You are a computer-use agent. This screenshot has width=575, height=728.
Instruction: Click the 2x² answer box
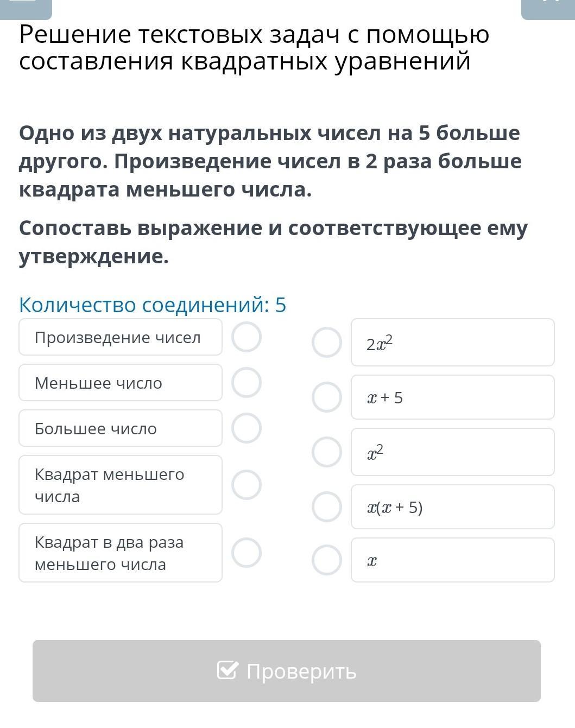pos(453,343)
